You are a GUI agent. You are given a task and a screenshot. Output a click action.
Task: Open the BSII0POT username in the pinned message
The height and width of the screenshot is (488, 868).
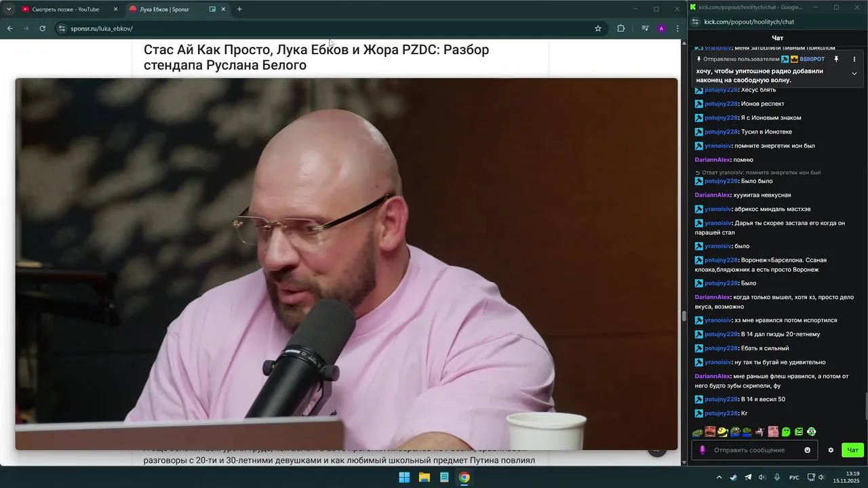point(812,59)
